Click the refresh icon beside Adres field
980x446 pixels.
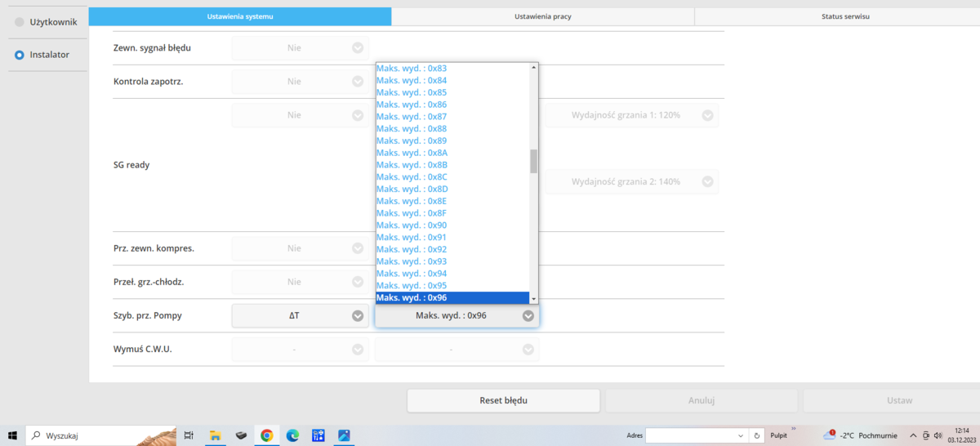[x=757, y=435]
